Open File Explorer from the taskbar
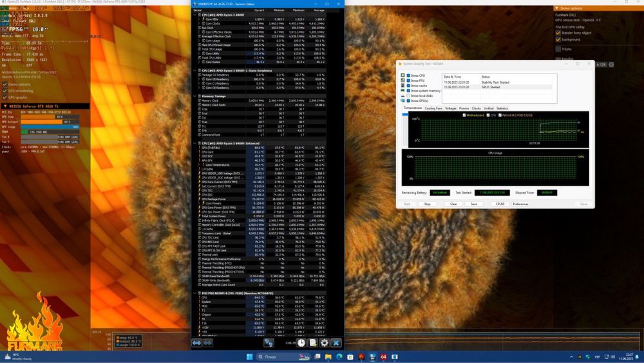 pos(328,357)
